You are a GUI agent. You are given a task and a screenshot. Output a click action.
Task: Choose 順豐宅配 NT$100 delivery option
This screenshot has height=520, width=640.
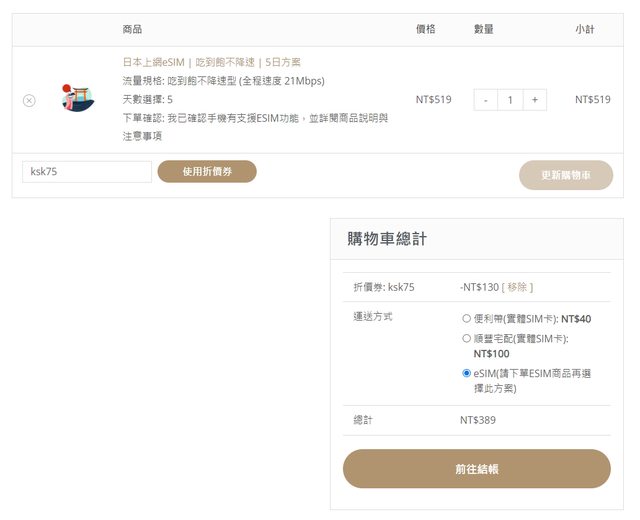tap(467, 338)
